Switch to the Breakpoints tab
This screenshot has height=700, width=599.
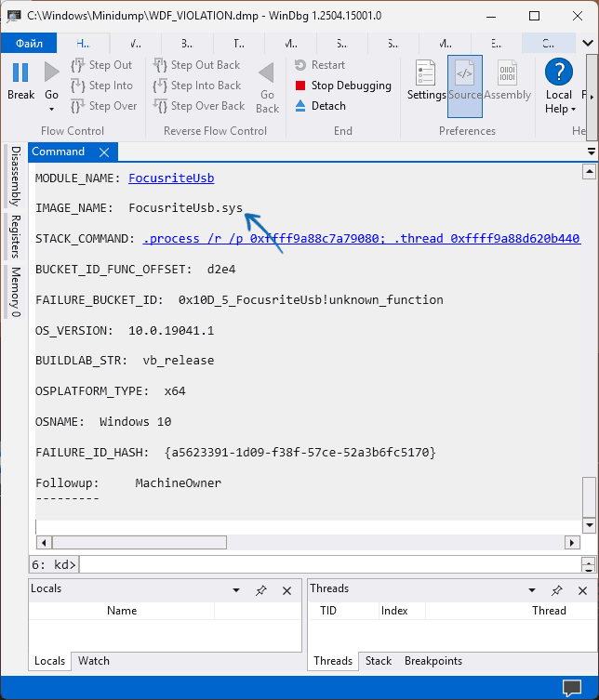(x=433, y=661)
